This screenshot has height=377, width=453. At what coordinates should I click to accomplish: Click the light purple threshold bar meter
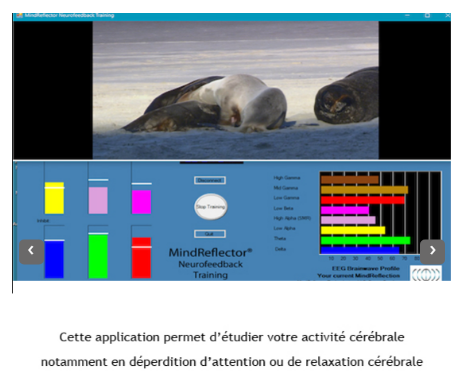(98, 200)
